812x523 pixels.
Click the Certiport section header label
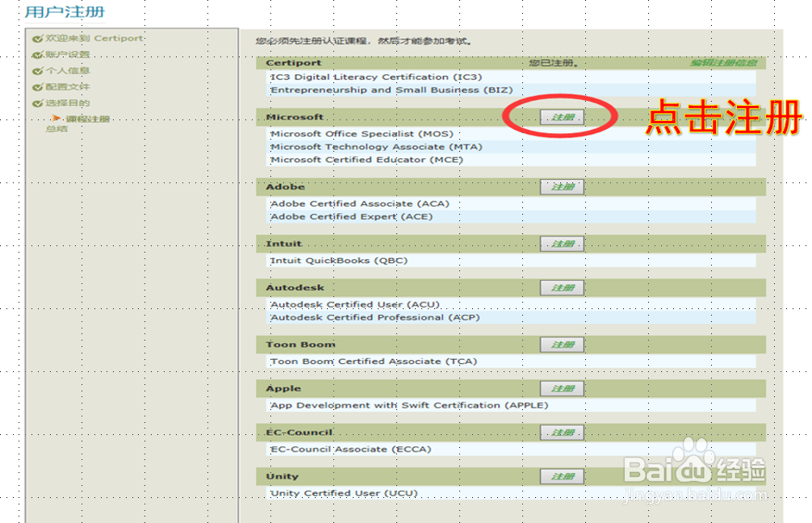294,63
